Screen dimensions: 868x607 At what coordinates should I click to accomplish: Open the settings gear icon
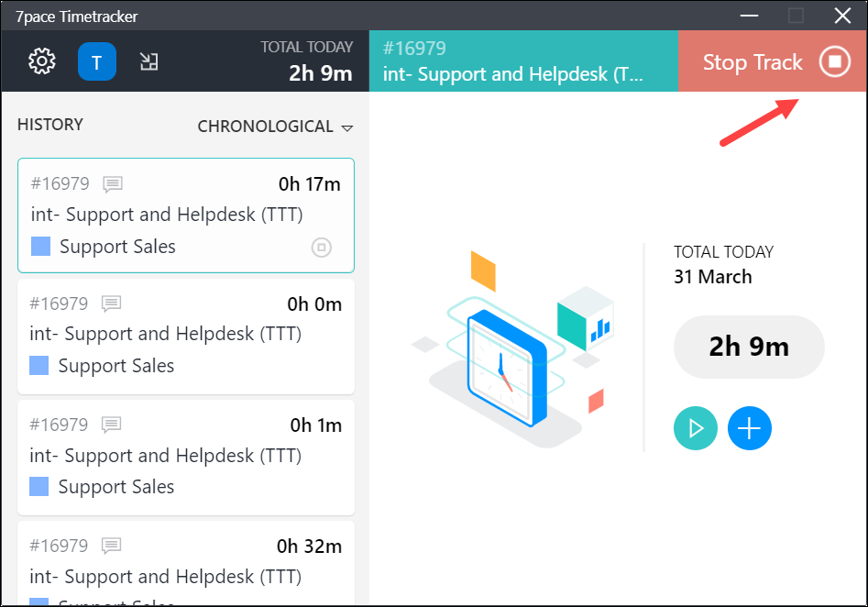pyautogui.click(x=42, y=61)
